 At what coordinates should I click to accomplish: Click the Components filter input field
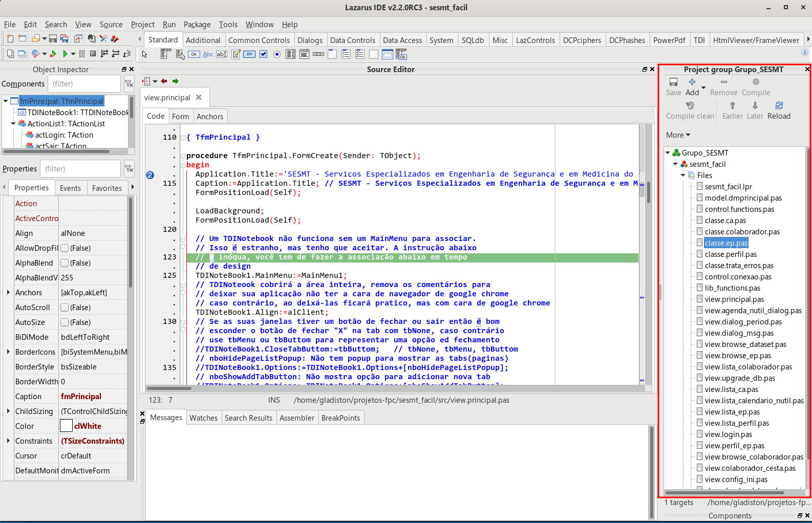tap(84, 84)
